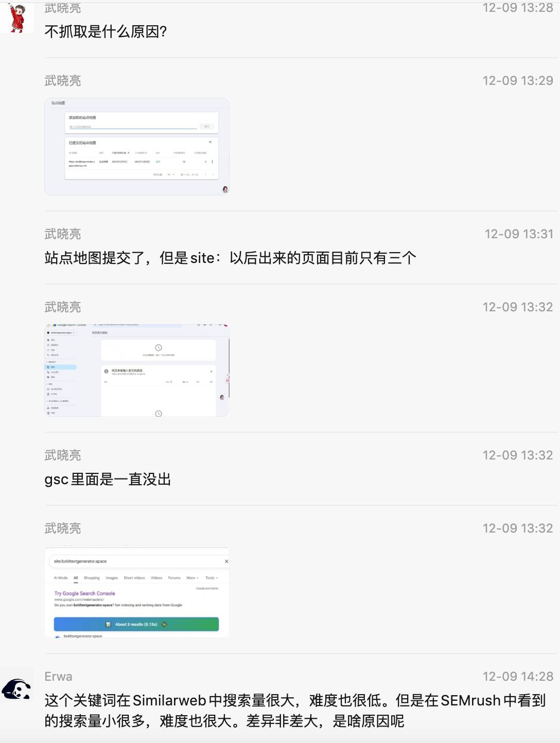Click timestamp 12-09 13:28

point(518,8)
